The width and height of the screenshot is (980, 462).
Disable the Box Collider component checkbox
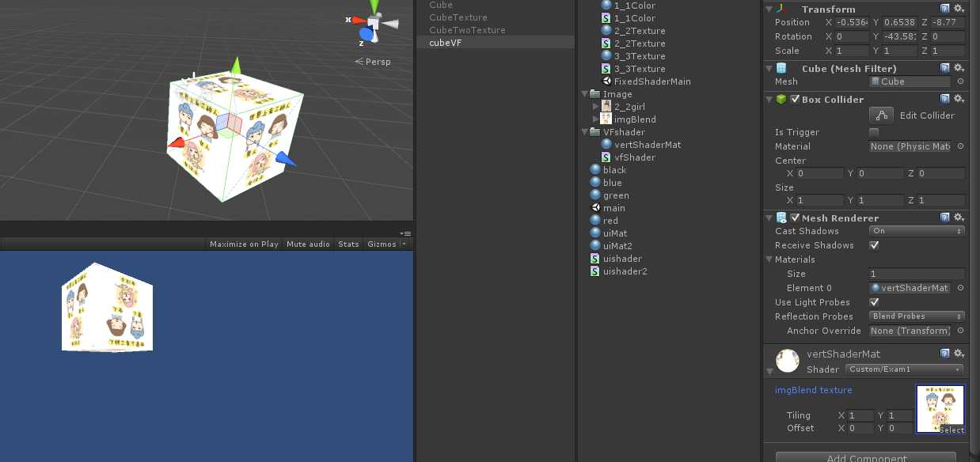tap(795, 99)
